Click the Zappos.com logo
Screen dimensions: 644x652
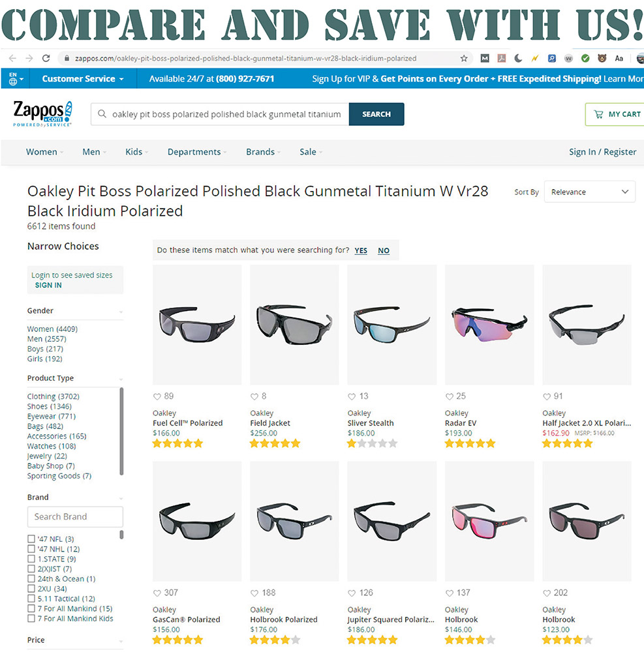pyautogui.click(x=41, y=112)
